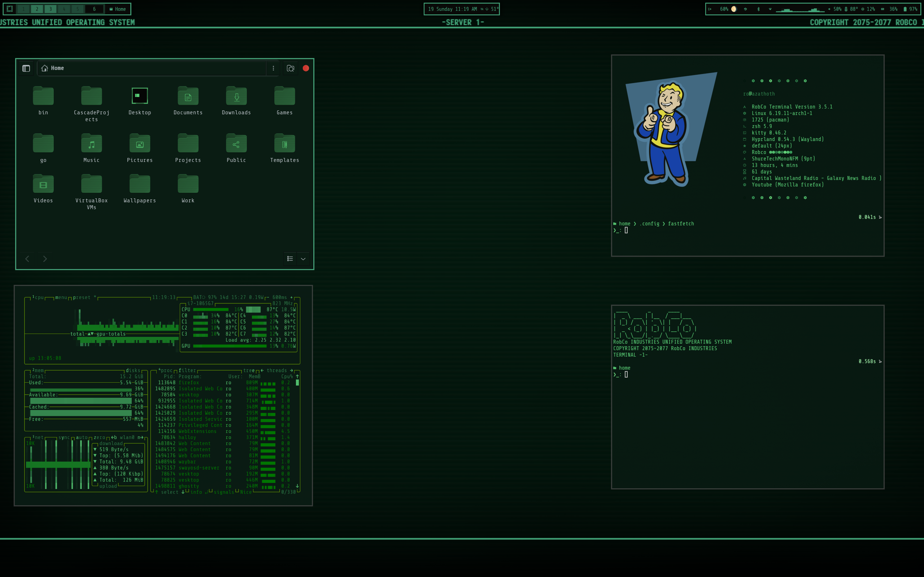The width and height of the screenshot is (924, 577).
Task: Click the preset button in btop
Action: (82, 297)
